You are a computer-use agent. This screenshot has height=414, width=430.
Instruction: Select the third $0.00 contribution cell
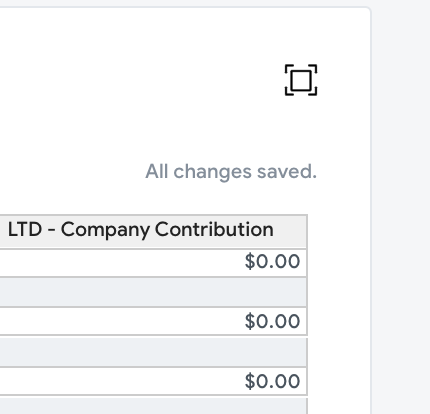[153, 381]
